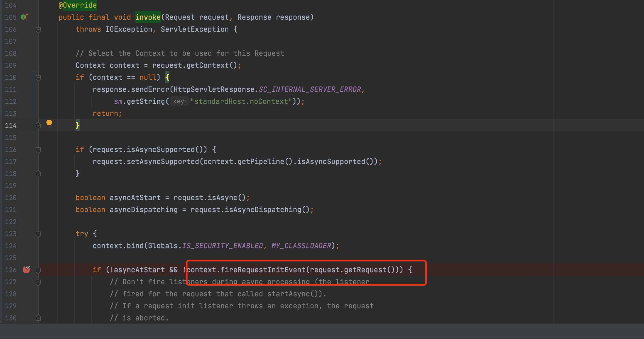
Task: Click the IS_SECURITY_ENABLED constant
Action: click(x=222, y=246)
